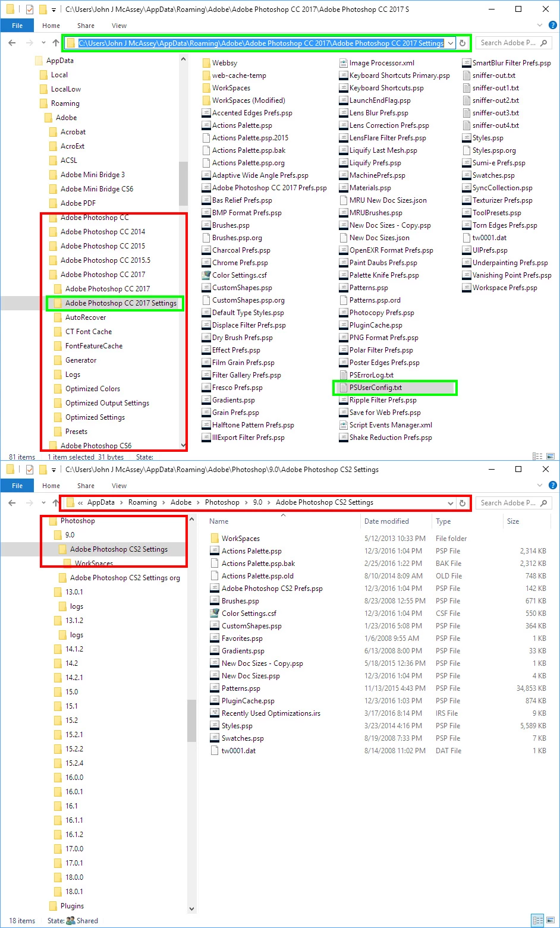Refresh the CS2 Settings folder view
560x928 pixels.
[463, 503]
